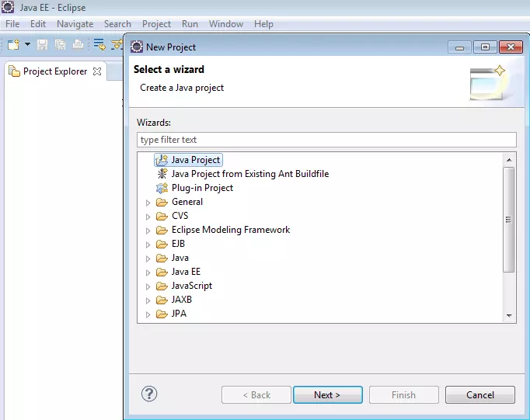
Task: Click the Next button
Action: [x=328, y=394]
